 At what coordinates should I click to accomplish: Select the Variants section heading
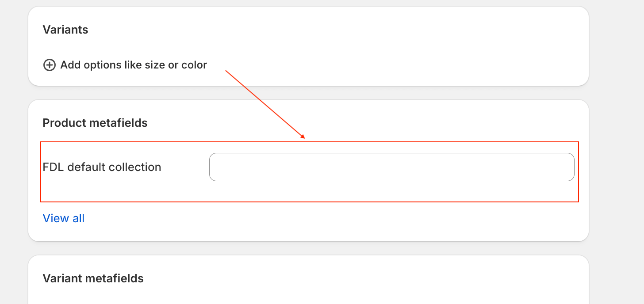tap(65, 30)
